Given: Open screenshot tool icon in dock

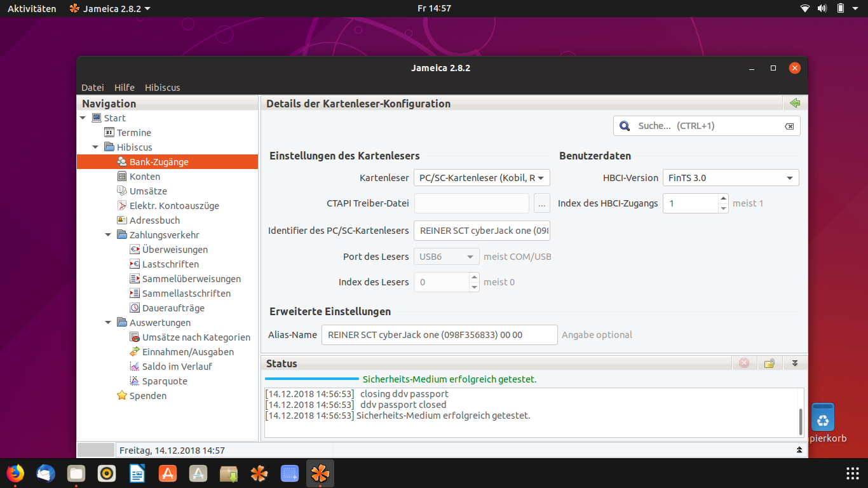Looking at the screenshot, I should (x=290, y=473).
